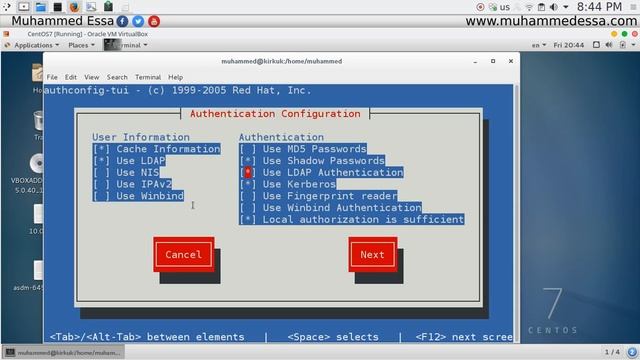Click the show desktop icon in host panel
The width and height of the screenshot is (640, 360).
[24, 7]
